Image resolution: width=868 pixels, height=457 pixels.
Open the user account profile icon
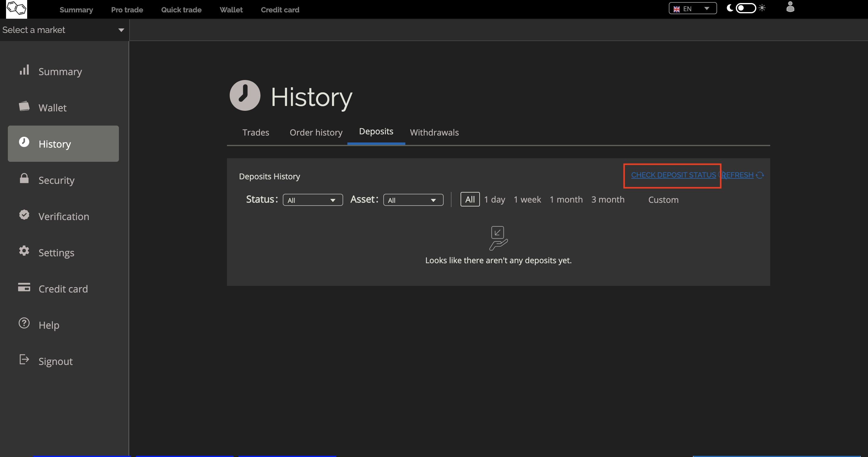[x=790, y=7]
